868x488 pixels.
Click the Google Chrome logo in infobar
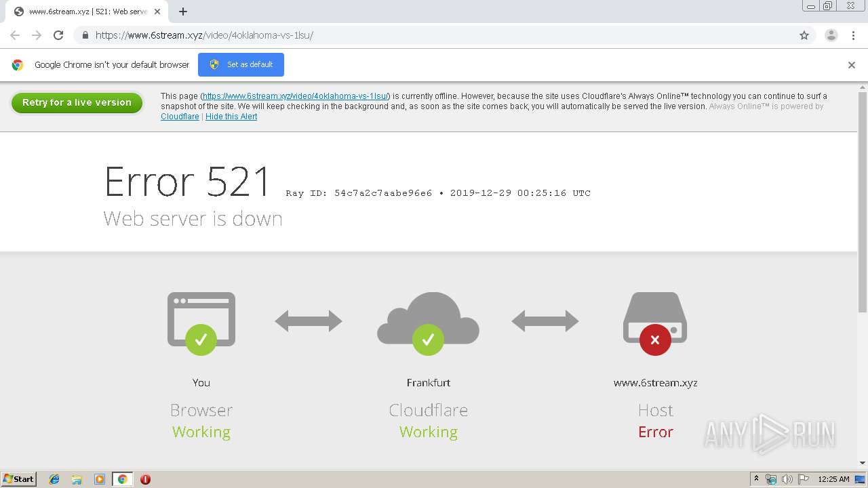(18, 65)
